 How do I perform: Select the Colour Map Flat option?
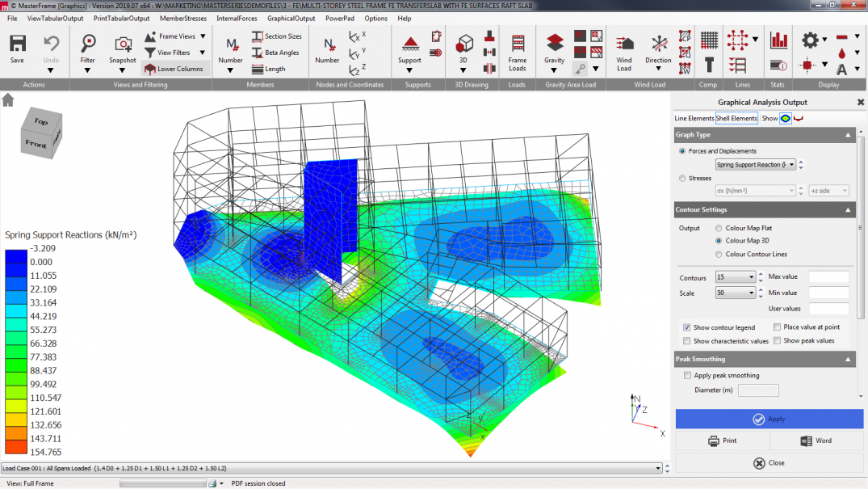coord(719,229)
